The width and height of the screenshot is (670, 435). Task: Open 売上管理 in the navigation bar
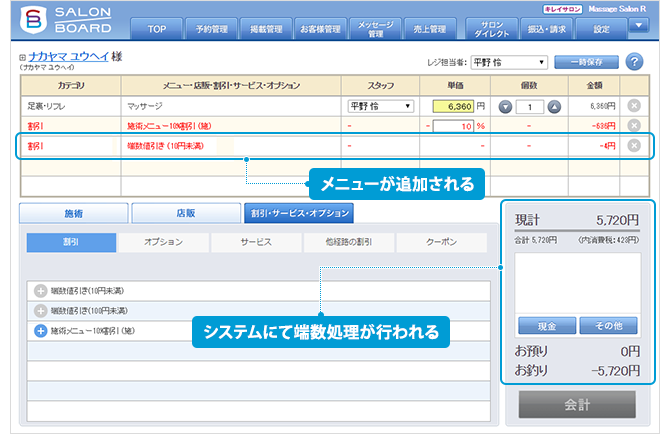point(430,29)
